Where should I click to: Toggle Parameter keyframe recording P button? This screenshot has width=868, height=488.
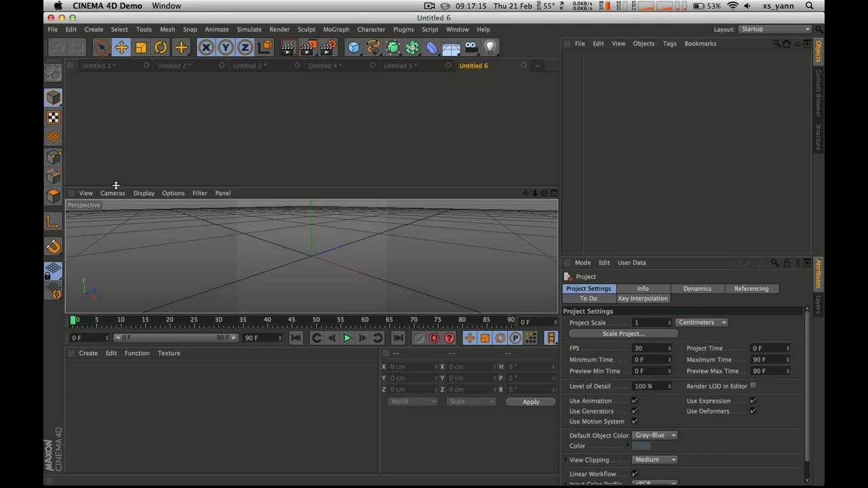[x=515, y=338]
